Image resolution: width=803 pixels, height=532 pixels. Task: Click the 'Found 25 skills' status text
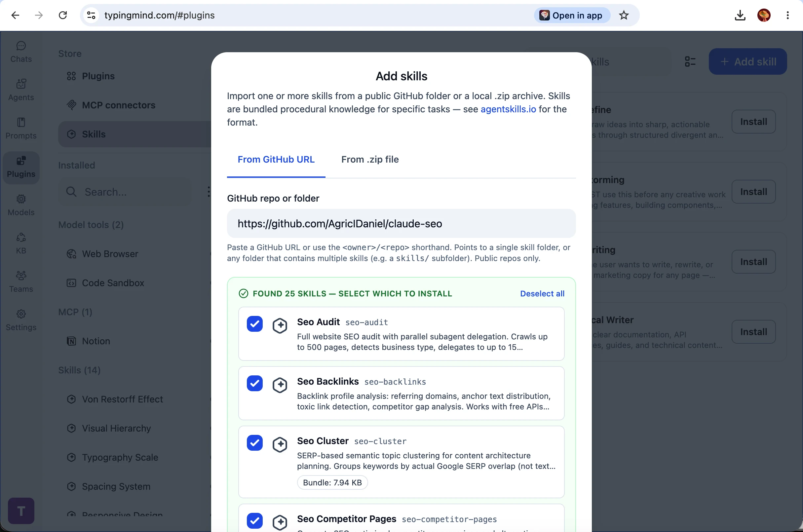click(353, 294)
